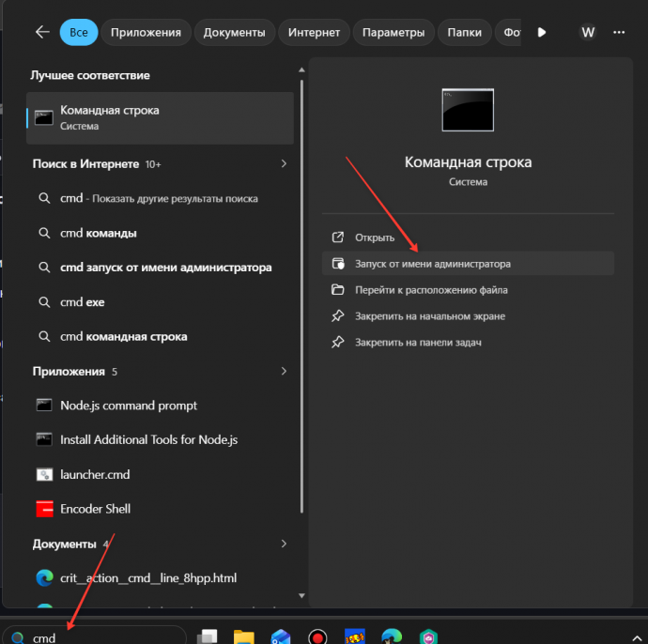Open the teal hexagon app on taskbar

(x=428, y=636)
